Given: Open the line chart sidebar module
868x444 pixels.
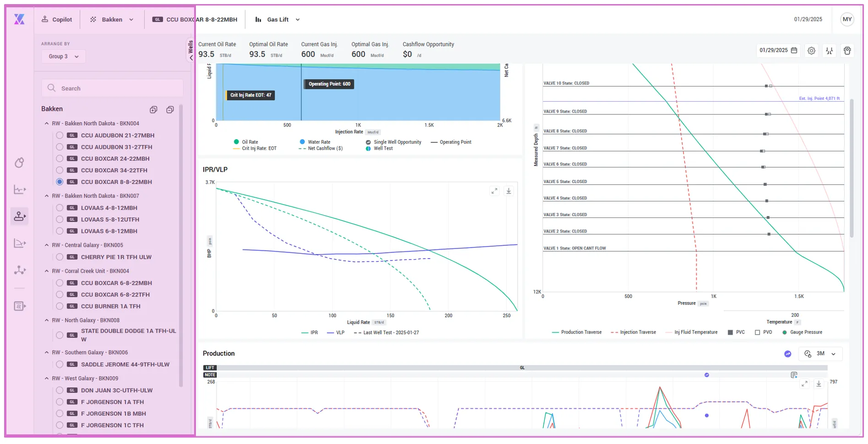Looking at the screenshot, I should point(19,189).
